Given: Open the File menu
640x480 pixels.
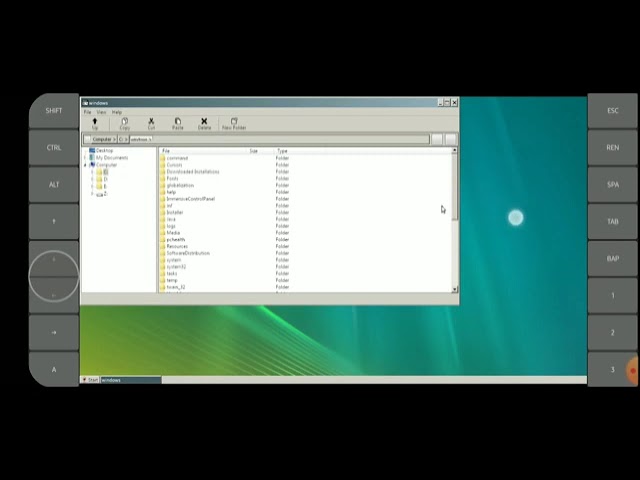Looking at the screenshot, I should [87, 112].
